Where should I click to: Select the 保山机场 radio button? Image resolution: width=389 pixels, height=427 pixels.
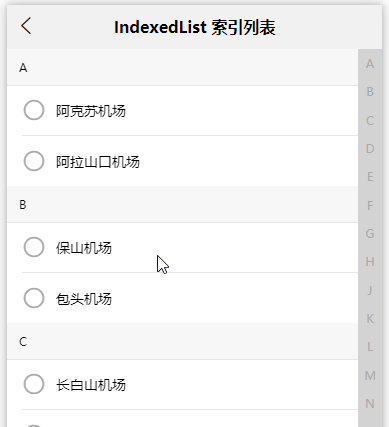pyautogui.click(x=34, y=247)
